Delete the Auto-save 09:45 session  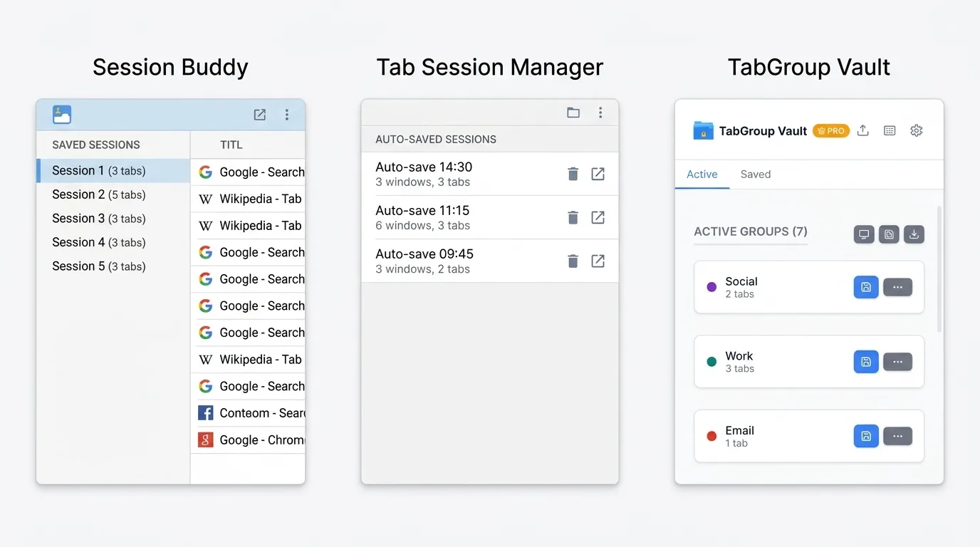click(x=573, y=261)
